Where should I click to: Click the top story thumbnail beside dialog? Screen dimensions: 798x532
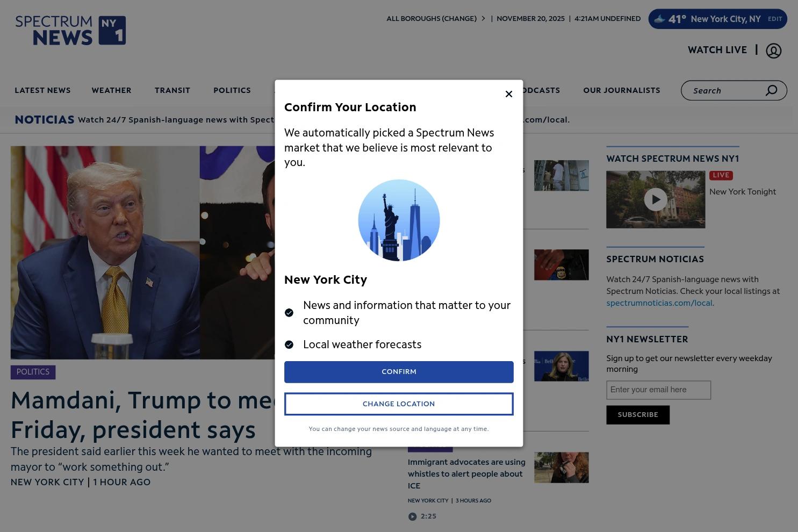click(561, 175)
